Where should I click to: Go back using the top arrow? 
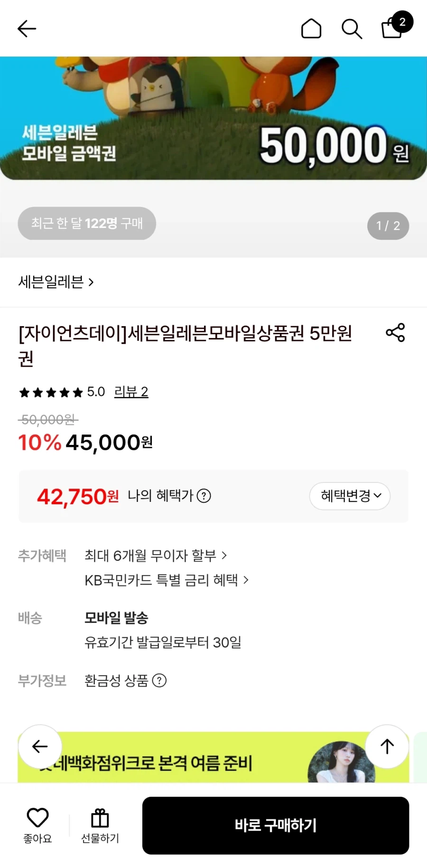(x=27, y=28)
